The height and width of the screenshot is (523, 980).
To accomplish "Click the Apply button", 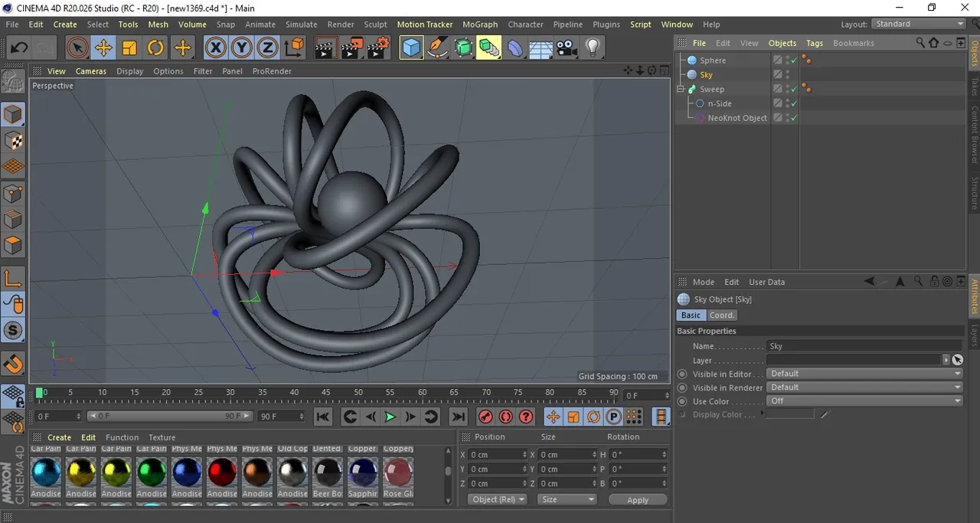I will point(638,500).
